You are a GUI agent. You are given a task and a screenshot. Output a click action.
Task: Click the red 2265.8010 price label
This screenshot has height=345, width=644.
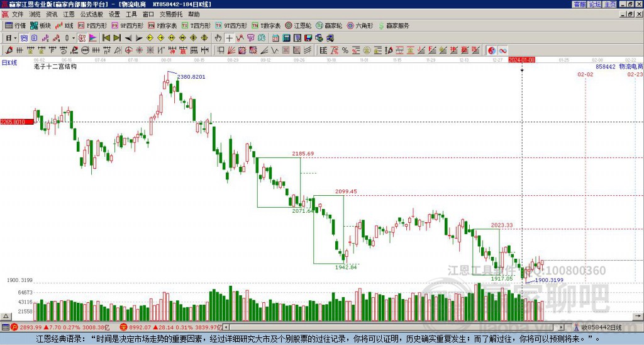pyautogui.click(x=17, y=122)
